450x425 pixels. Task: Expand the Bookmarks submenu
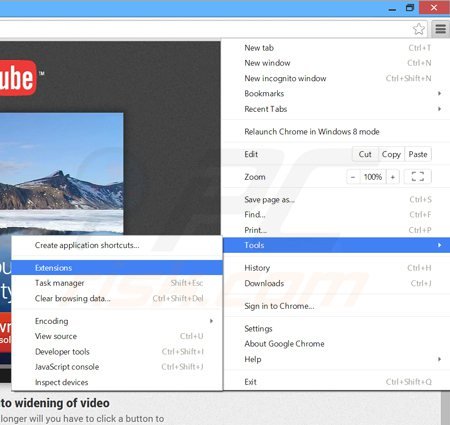[x=337, y=94]
